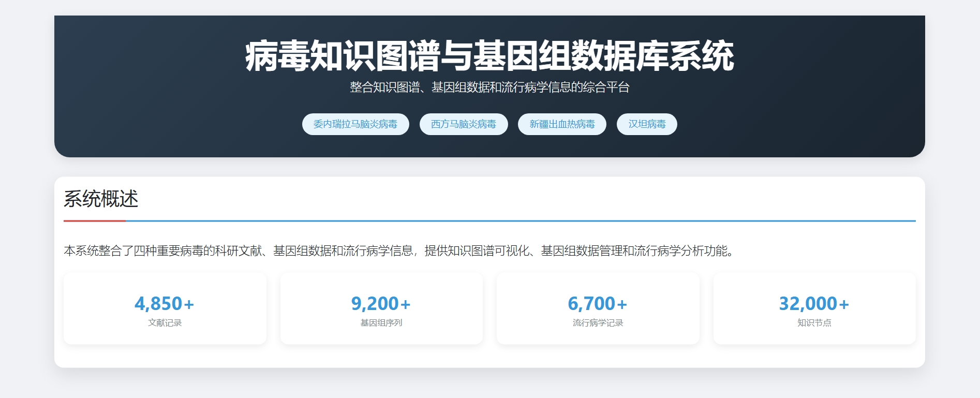Select the 基因组序列 label
The height and width of the screenshot is (398, 980).
point(381,323)
